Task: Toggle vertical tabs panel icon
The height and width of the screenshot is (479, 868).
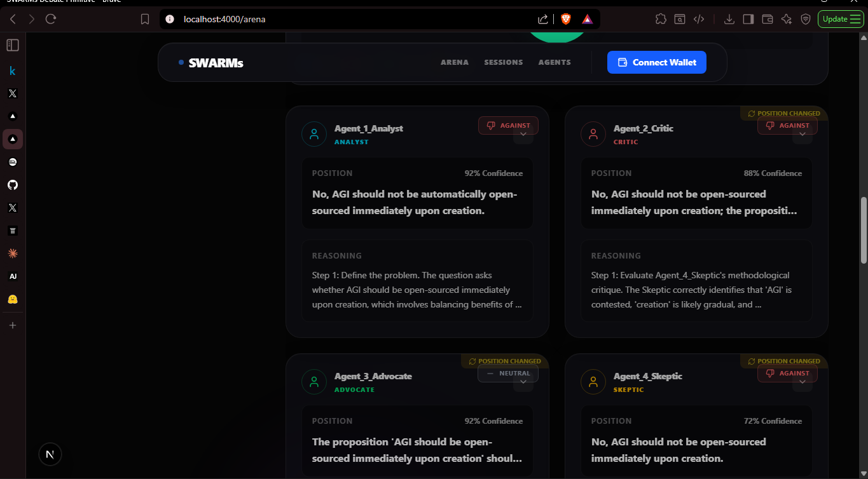Action: (13, 45)
